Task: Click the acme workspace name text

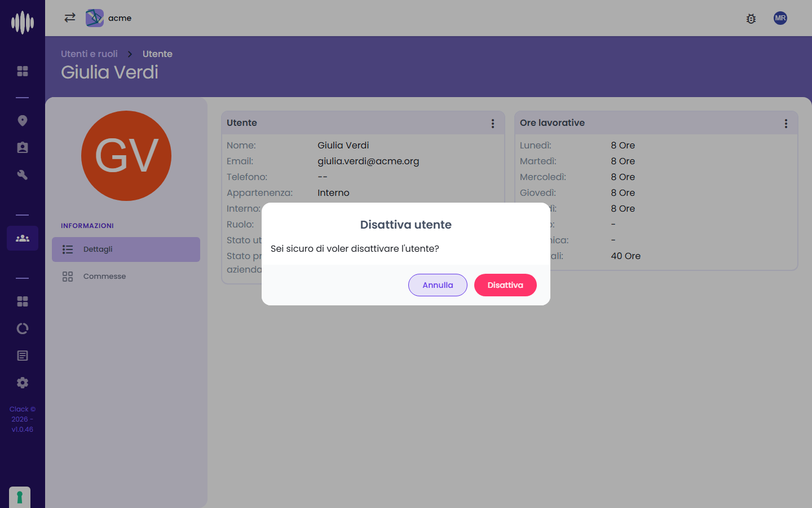Action: [120, 18]
